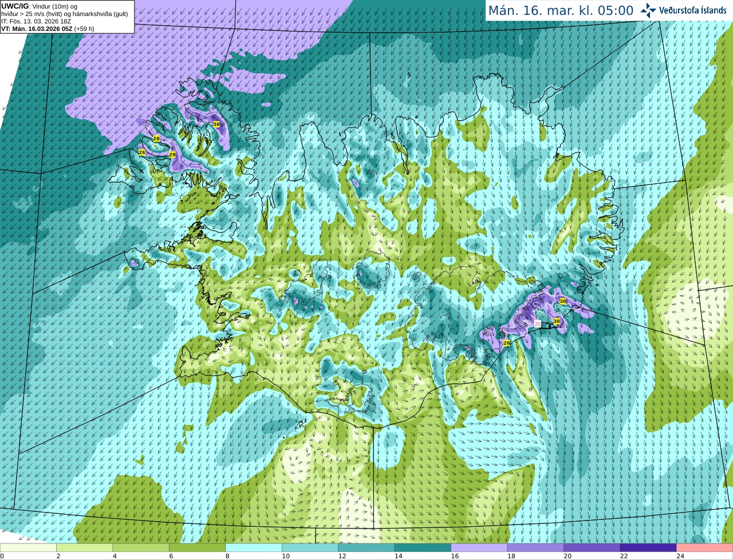Click the legend scale label '20'
The image size is (733, 560).
coord(568,556)
